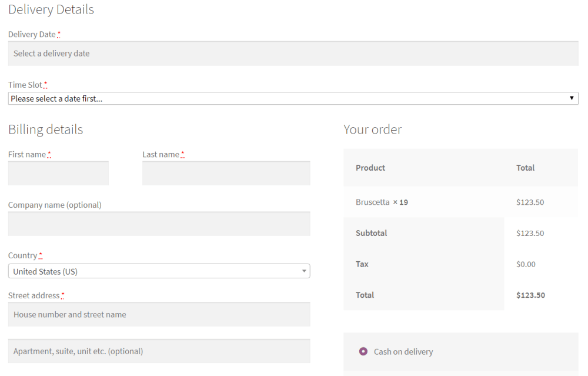Click the Country dropdown arrow
Screen dimensions: 588x376
304,271
